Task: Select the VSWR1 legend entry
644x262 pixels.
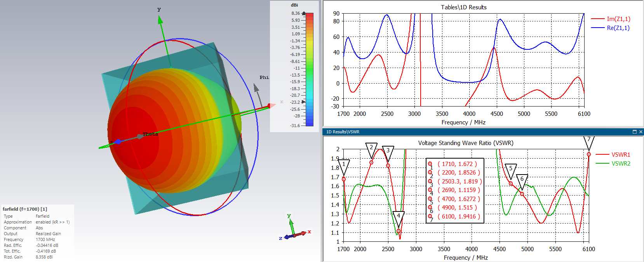Action: [613, 154]
